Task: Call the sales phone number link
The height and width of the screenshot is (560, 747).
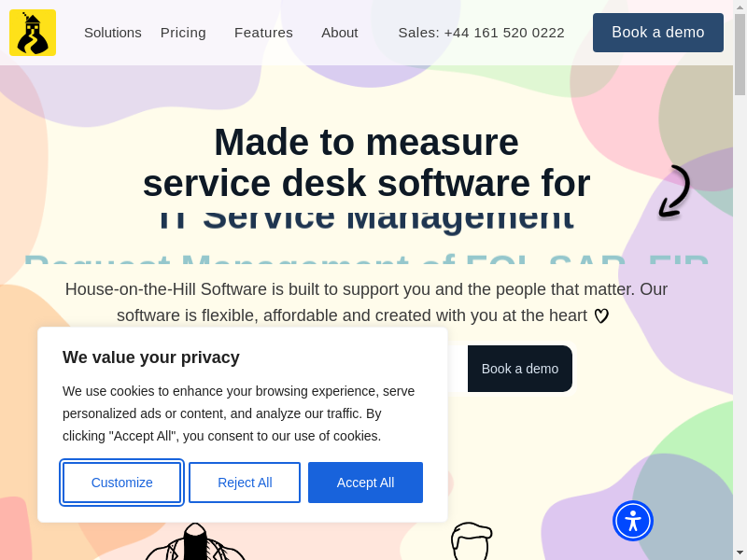Action: [x=481, y=33]
